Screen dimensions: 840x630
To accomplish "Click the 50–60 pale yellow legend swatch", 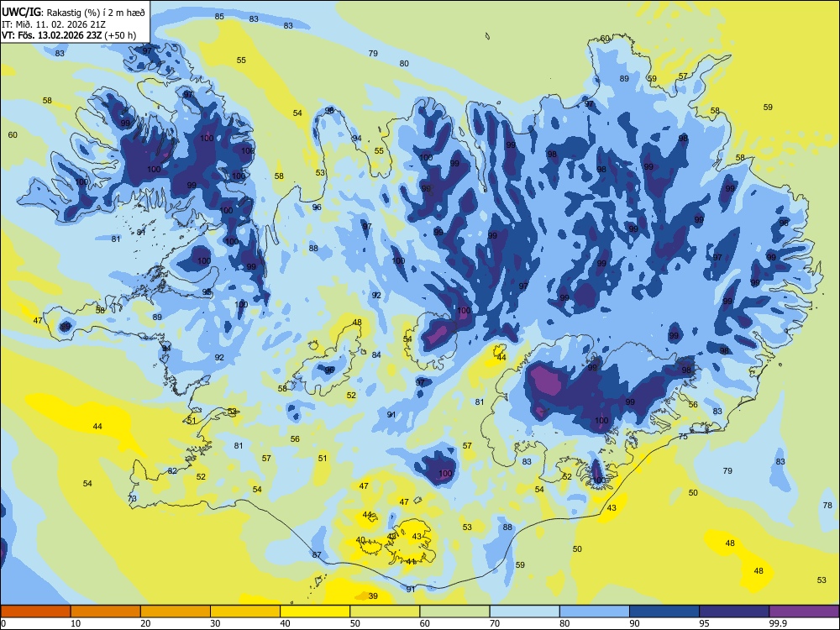I will coord(385,612).
